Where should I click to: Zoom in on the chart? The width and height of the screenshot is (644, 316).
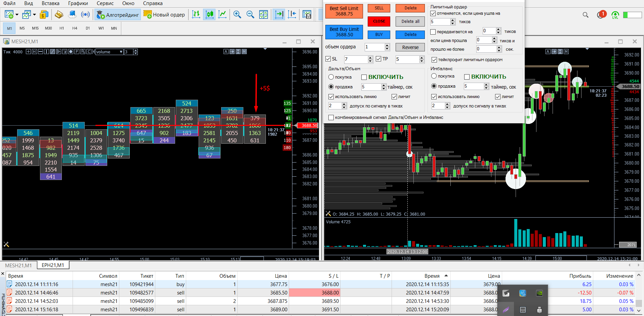[237, 14]
